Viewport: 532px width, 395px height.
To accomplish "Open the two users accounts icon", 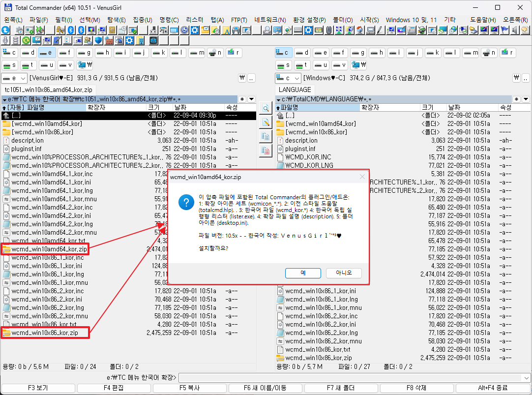I will click(88, 41).
